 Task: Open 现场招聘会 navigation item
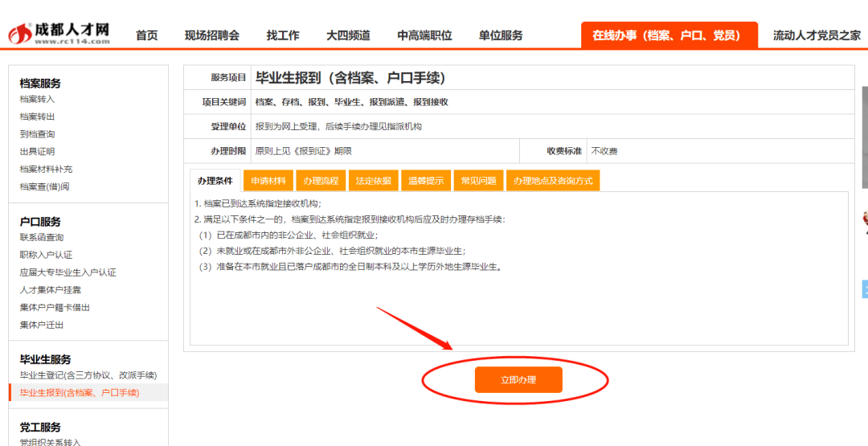[212, 35]
